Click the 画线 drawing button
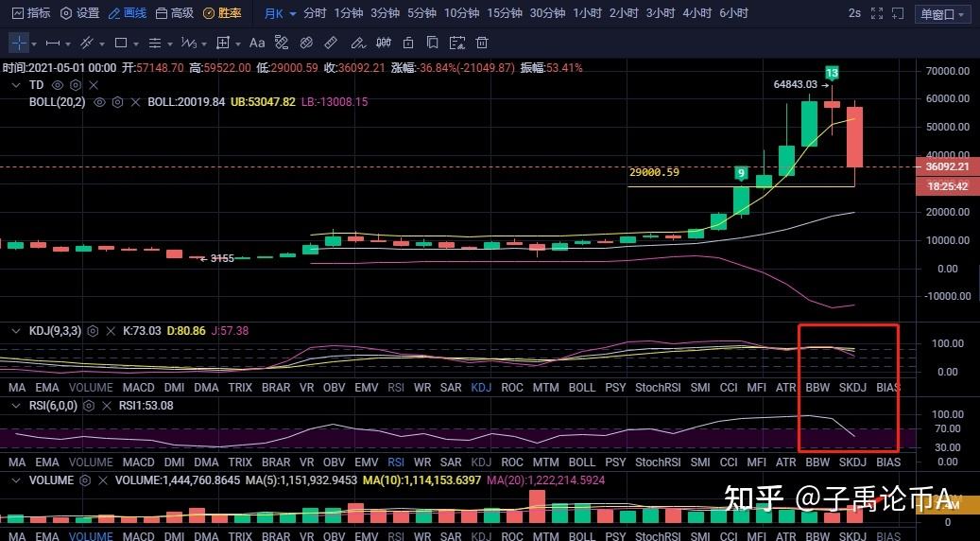 tap(129, 13)
